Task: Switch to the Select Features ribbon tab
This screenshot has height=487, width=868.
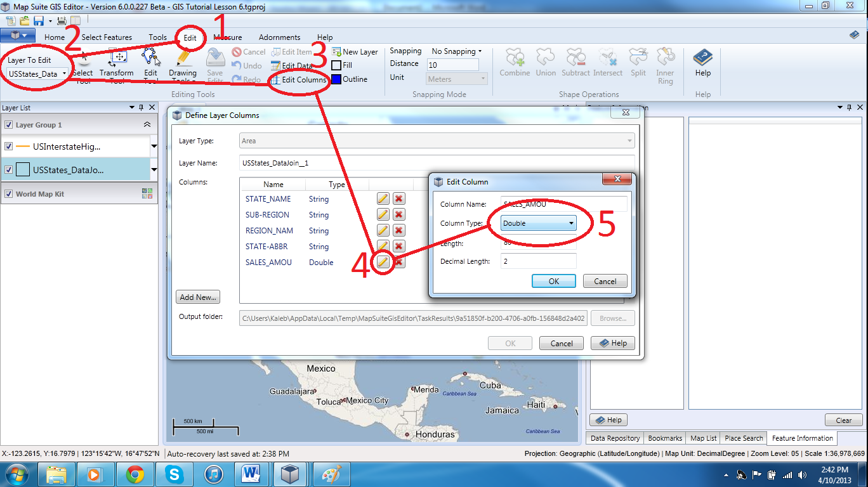Action: (x=107, y=37)
